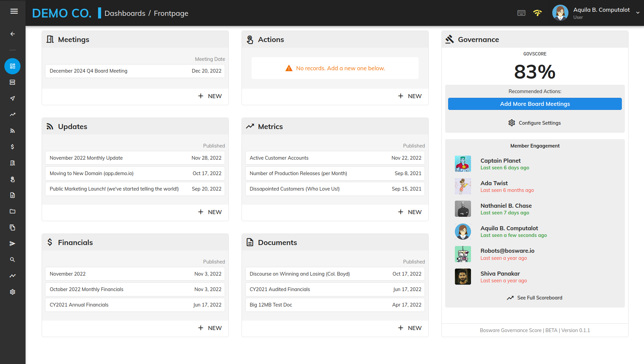Open the RSS updates icon in sidebar
Viewport: 644px width, 364px height.
coord(12,131)
